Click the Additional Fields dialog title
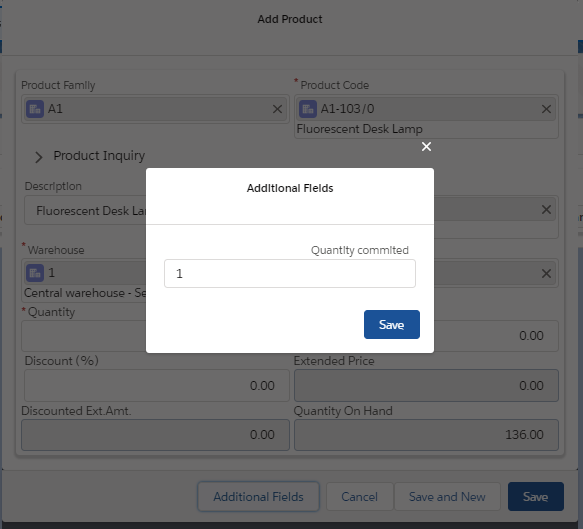The image size is (583, 529). tap(290, 188)
